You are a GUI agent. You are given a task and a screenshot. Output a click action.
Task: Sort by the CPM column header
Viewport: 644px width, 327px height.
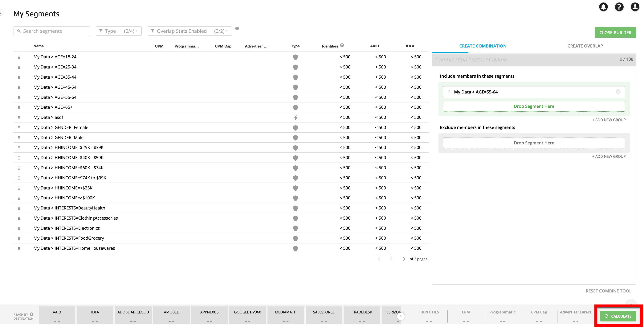tap(159, 46)
